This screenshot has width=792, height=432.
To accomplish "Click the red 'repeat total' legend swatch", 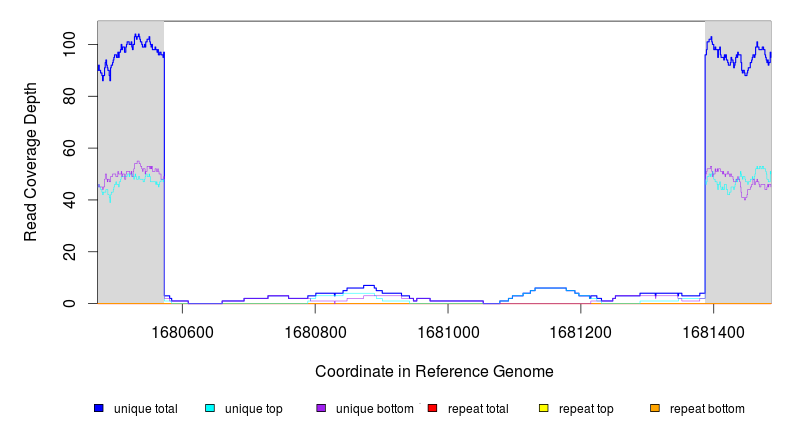I will (x=432, y=409).
